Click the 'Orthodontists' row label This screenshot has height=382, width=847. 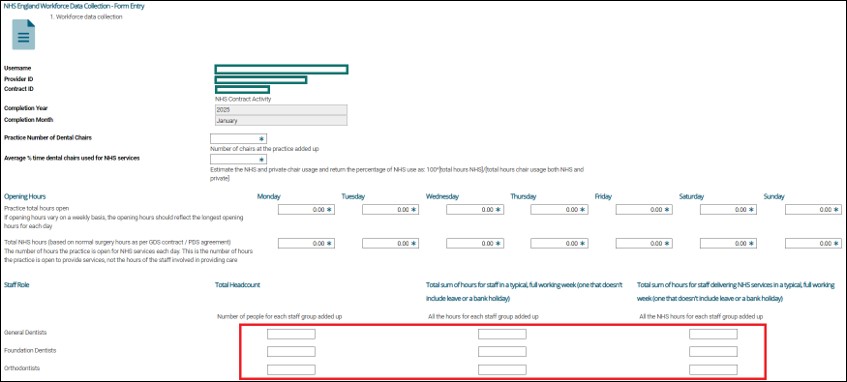22,368
